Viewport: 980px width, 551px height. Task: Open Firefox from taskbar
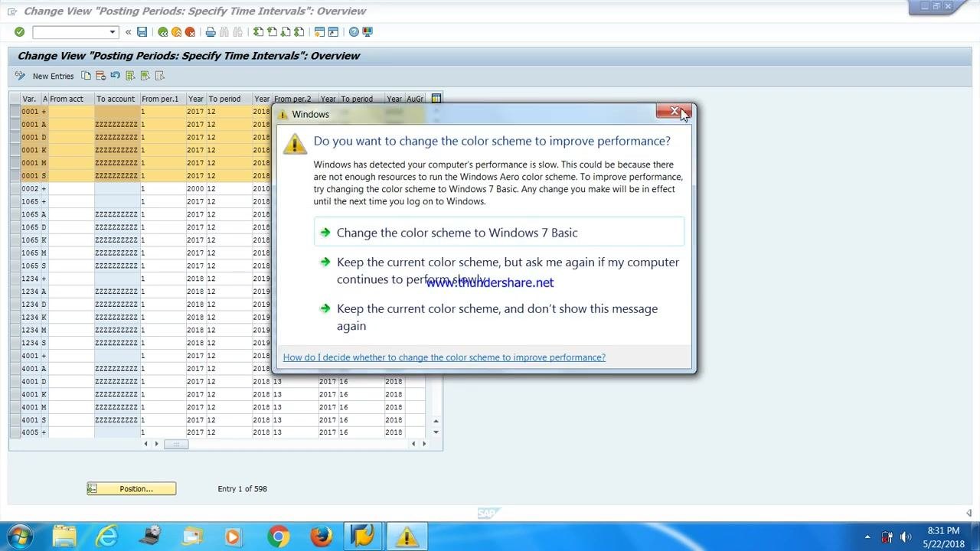point(321,536)
